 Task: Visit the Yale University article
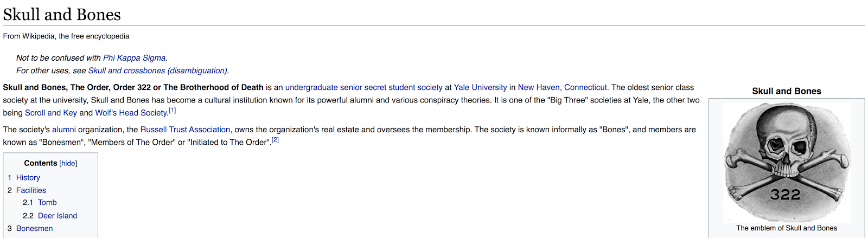coord(480,87)
